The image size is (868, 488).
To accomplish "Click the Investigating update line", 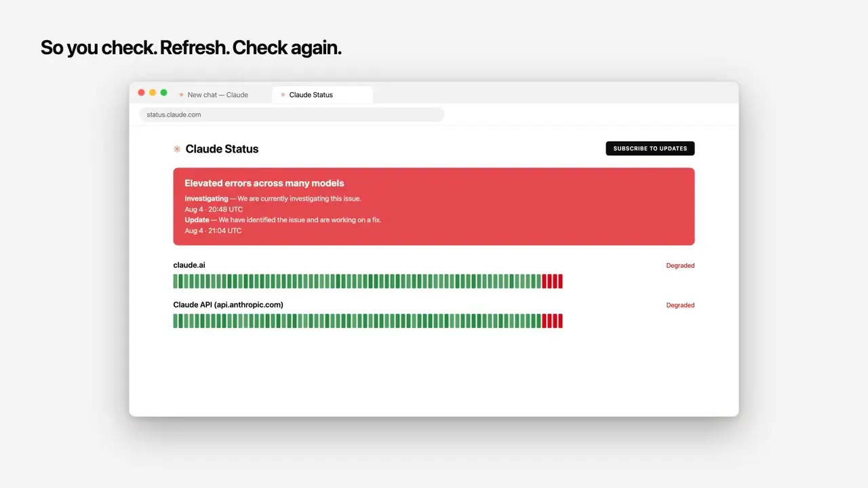I will [273, 199].
